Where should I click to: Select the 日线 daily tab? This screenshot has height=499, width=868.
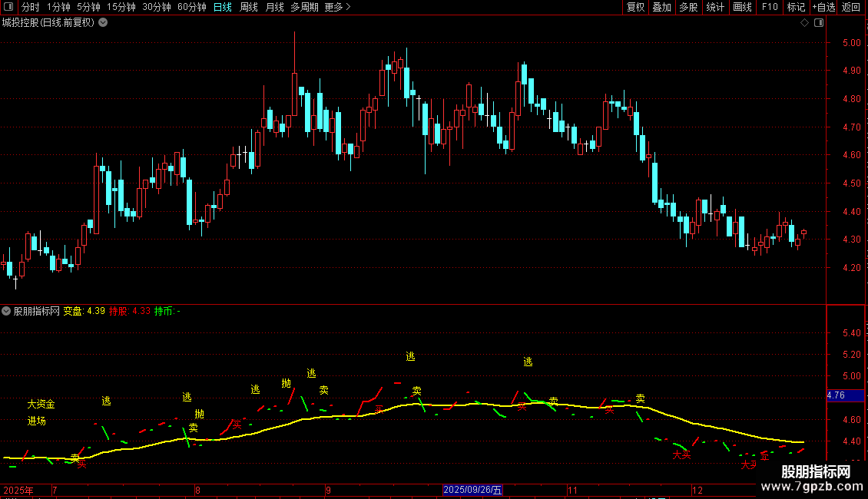[x=223, y=7]
